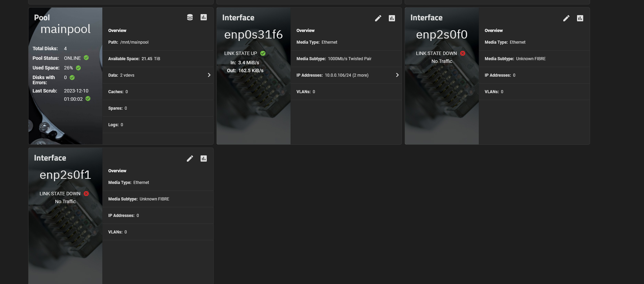Click Last Scrub date 2023-12-10
This screenshot has width=644, height=284.
tap(76, 91)
